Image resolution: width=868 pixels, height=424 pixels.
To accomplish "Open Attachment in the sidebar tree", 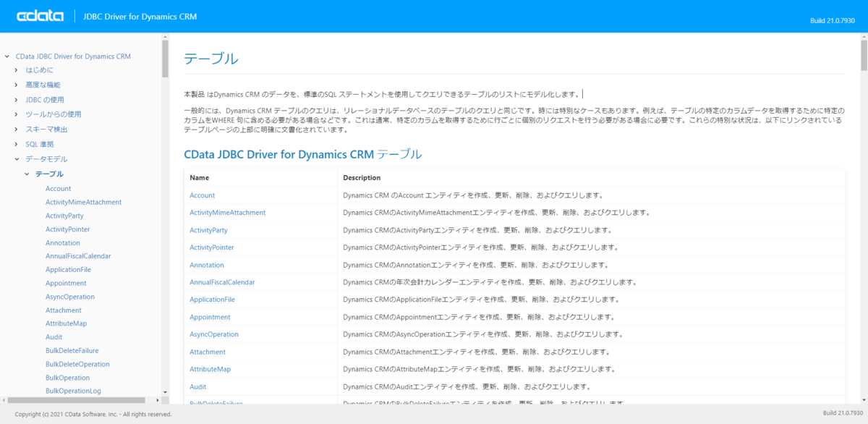I will (x=64, y=310).
